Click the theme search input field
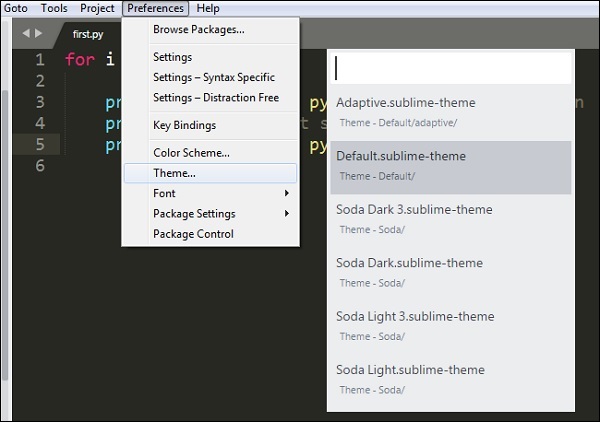The height and width of the screenshot is (422, 600). click(450, 68)
